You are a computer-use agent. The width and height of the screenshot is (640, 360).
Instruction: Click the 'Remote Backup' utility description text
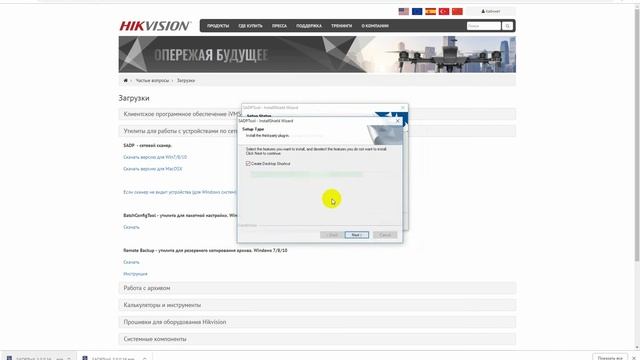(205, 250)
